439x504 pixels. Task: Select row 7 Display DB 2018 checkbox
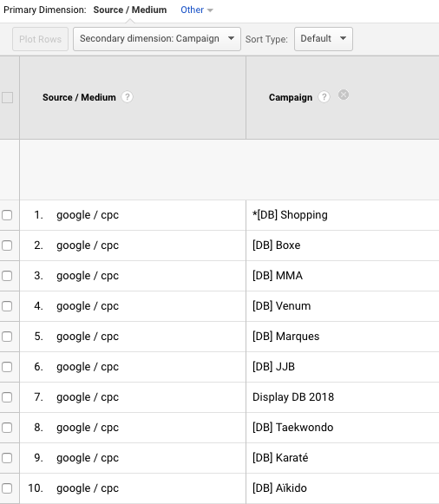[x=7, y=397]
